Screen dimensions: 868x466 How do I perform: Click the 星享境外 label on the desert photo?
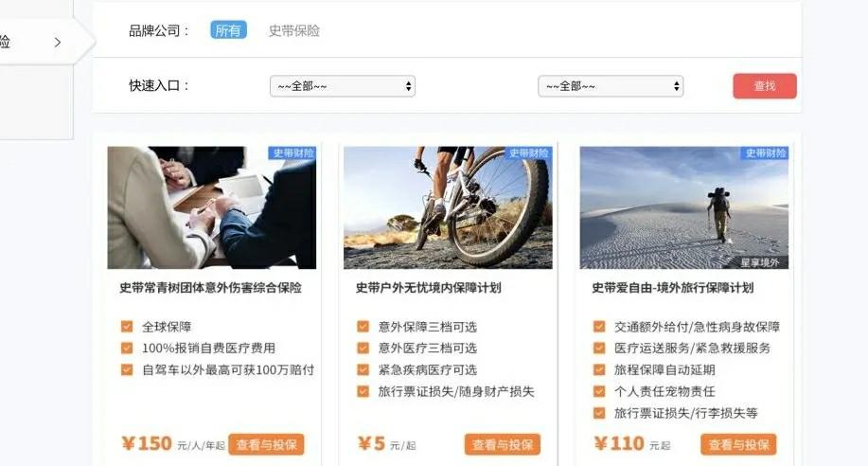coord(760,262)
